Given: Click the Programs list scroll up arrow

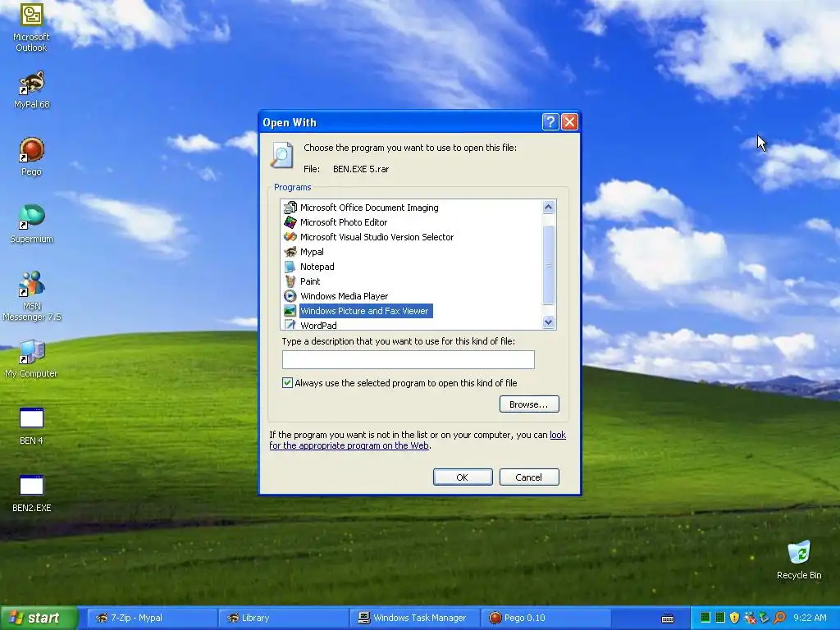Looking at the screenshot, I should [x=548, y=208].
